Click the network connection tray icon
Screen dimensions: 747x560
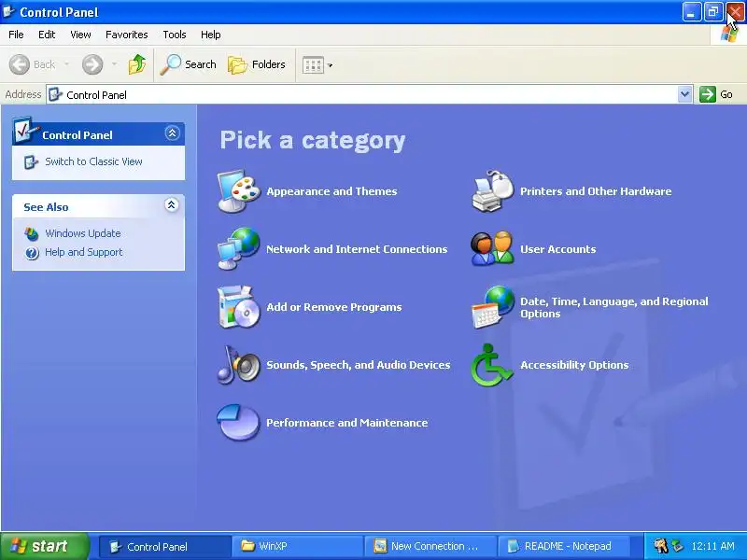point(677,546)
